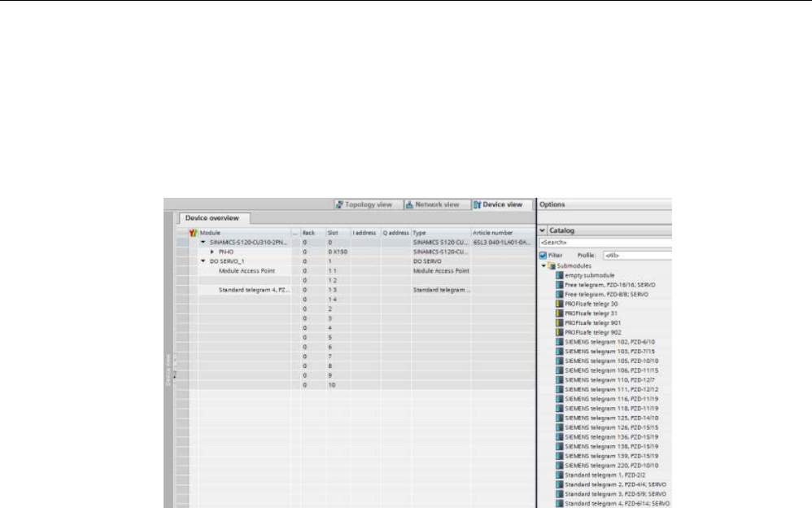Click the Submodules folder icon in catalog

pyautogui.click(x=552, y=265)
